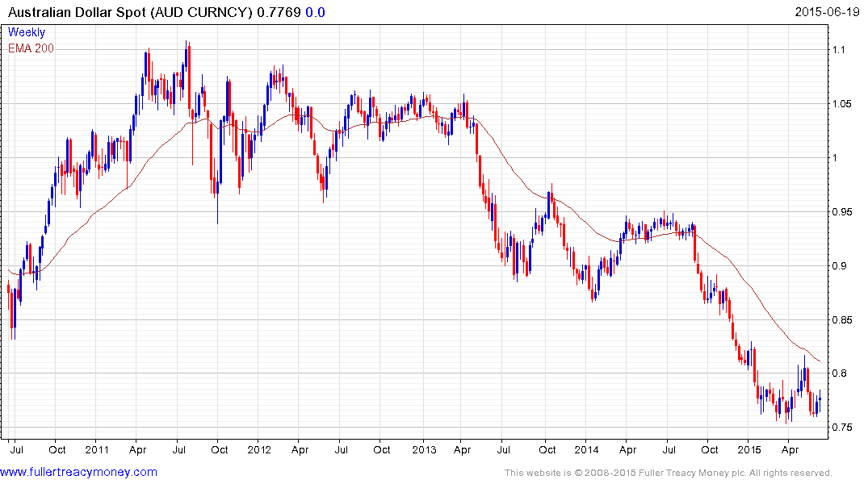The image size is (868, 484).
Task: Click the '0.85' price axis label
Action: tap(841, 319)
